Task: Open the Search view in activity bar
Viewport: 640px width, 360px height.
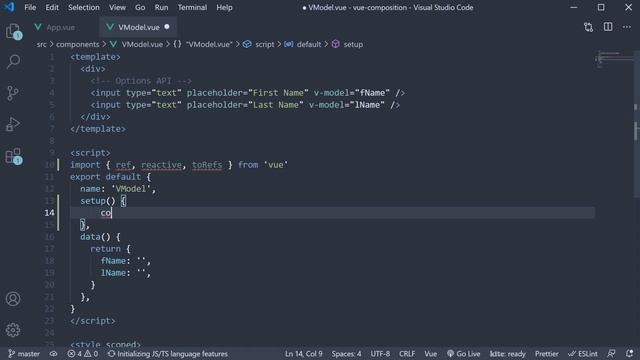Action: (13, 62)
